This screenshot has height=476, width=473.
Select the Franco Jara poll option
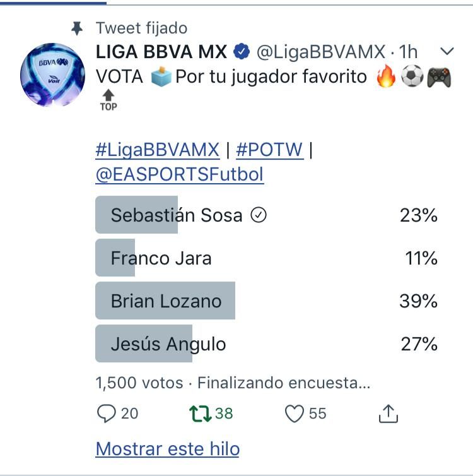point(267,258)
